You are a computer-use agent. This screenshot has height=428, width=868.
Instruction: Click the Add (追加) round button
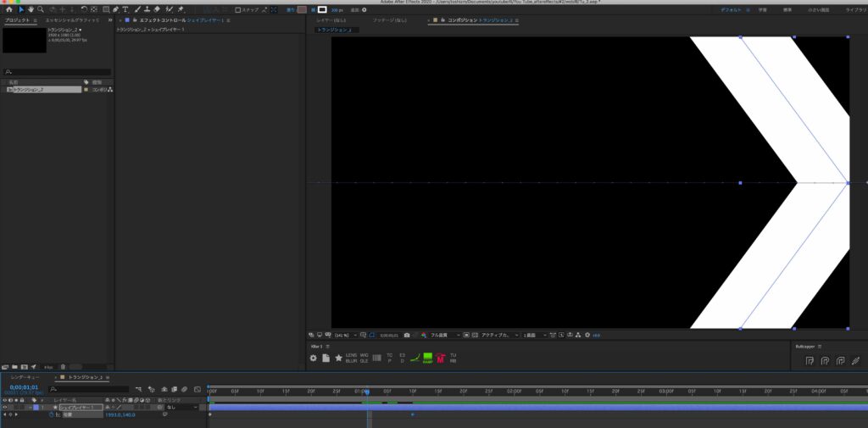(x=364, y=9)
